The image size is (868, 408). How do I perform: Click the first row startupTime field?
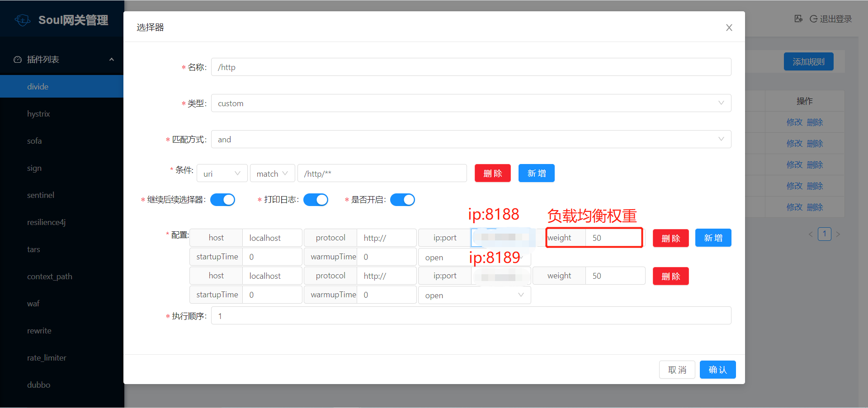(272, 257)
